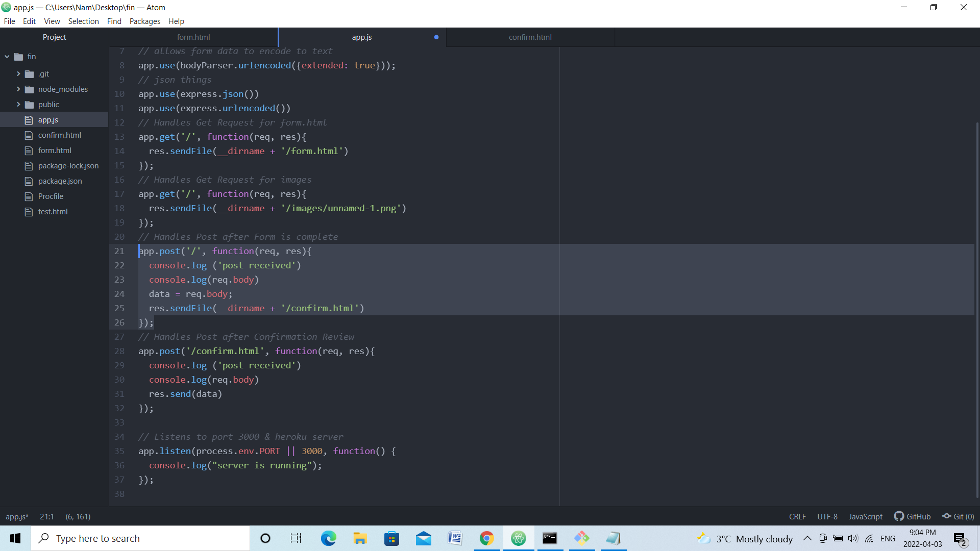Expand the node_modules folder
Viewport: 980px width, 551px height.
pos(18,88)
